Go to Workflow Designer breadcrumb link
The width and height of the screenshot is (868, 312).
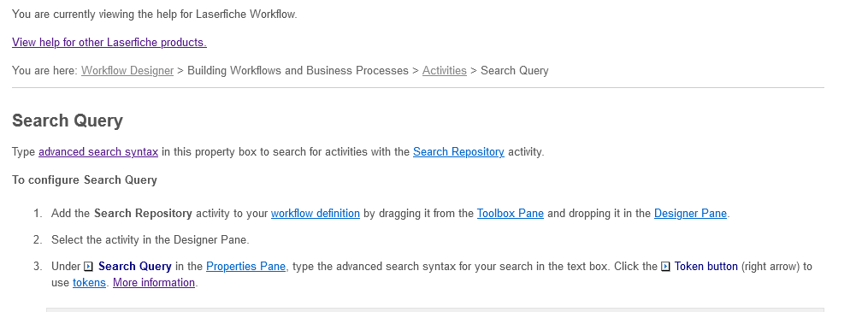[127, 71]
